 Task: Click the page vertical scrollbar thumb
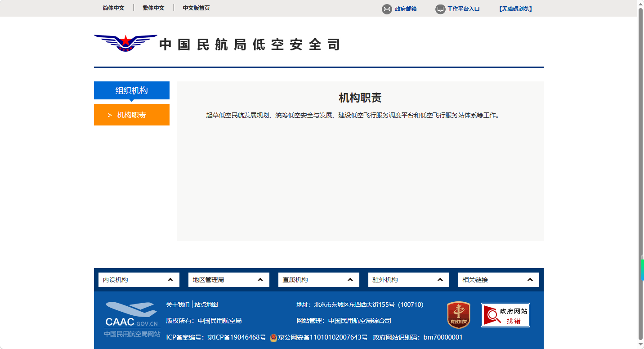pos(641,173)
